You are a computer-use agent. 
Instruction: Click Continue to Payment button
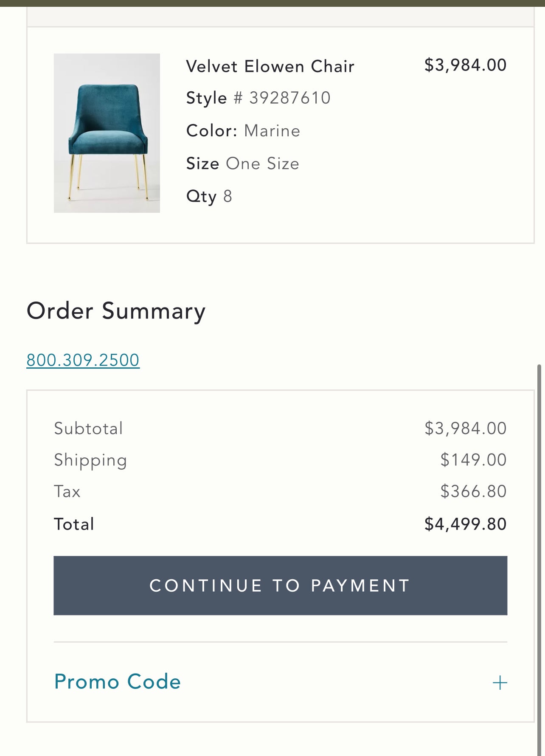280,585
